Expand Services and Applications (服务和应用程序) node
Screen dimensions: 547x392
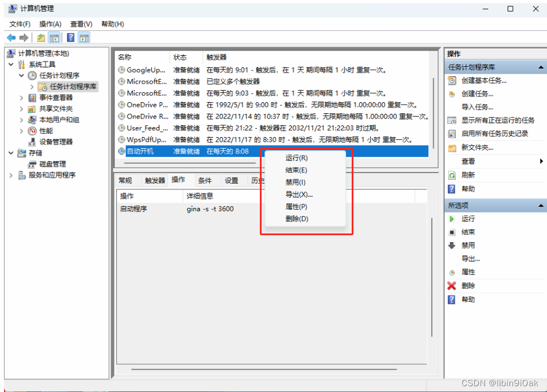pos(11,175)
